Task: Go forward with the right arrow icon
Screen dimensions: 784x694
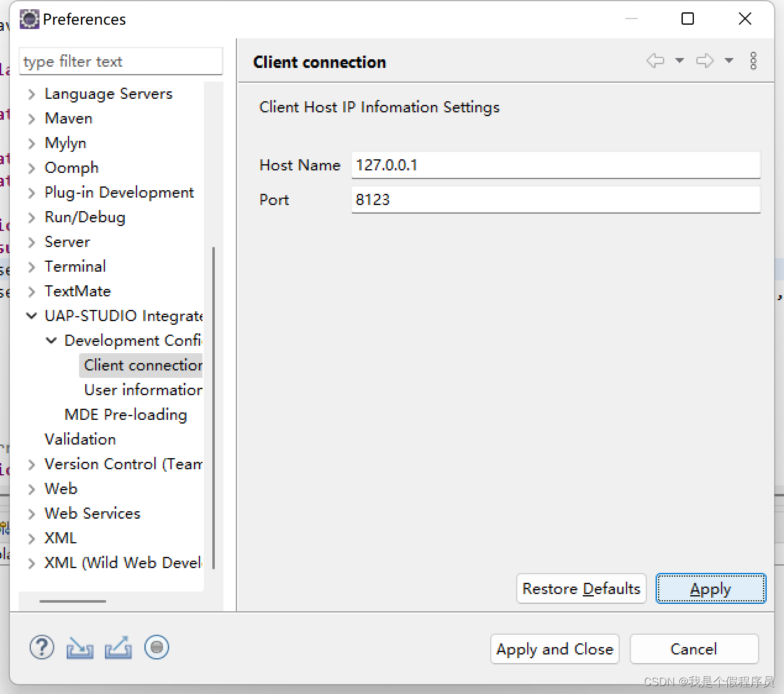Action: click(705, 61)
